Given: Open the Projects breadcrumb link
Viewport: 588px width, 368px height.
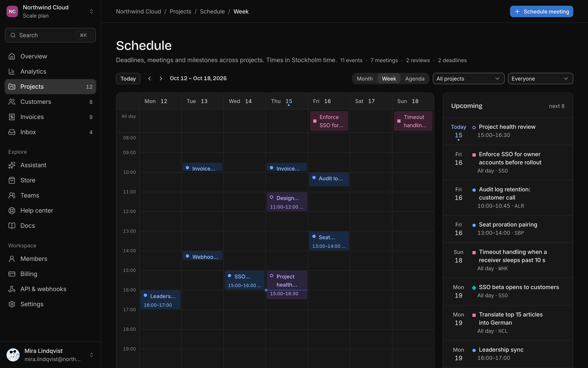Looking at the screenshot, I should tap(180, 11).
